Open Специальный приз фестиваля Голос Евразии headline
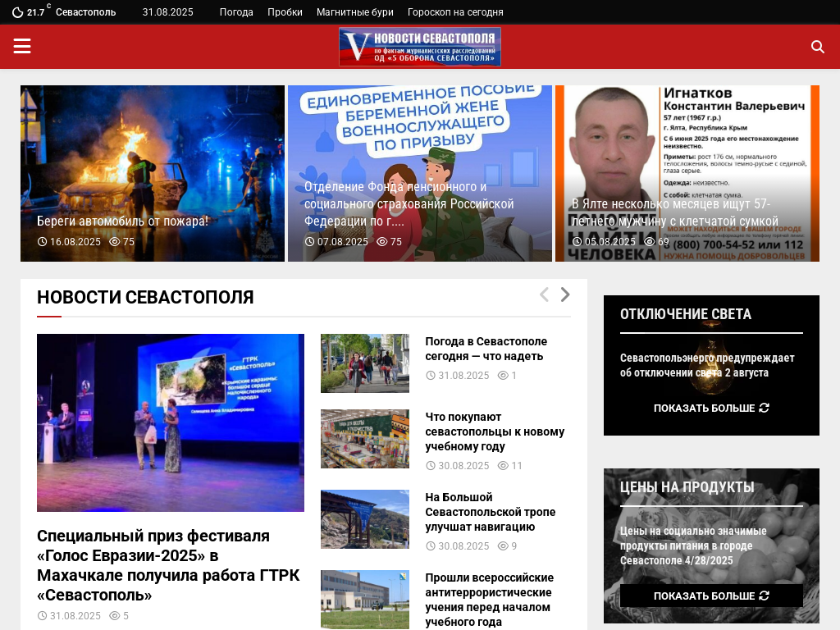840x630 pixels. pyautogui.click(x=169, y=565)
